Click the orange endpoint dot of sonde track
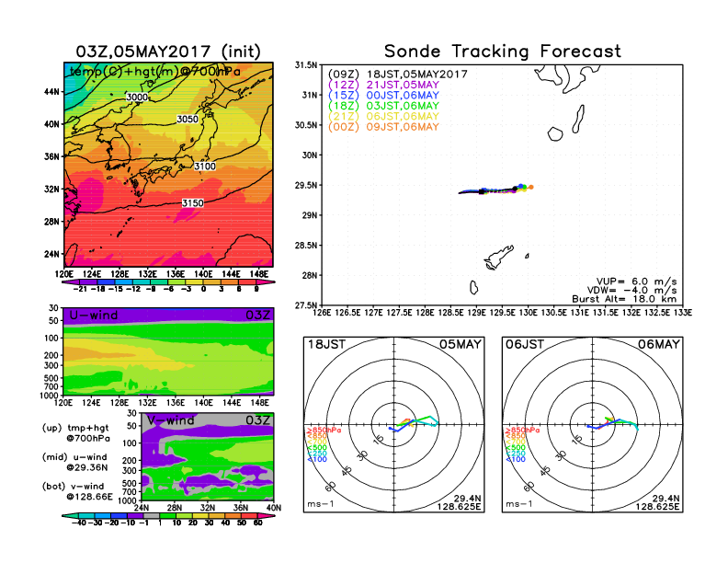 point(531,187)
